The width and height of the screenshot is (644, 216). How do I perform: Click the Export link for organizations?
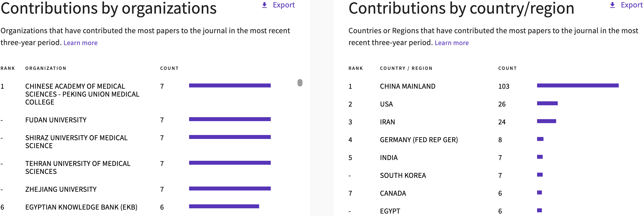tap(284, 5)
